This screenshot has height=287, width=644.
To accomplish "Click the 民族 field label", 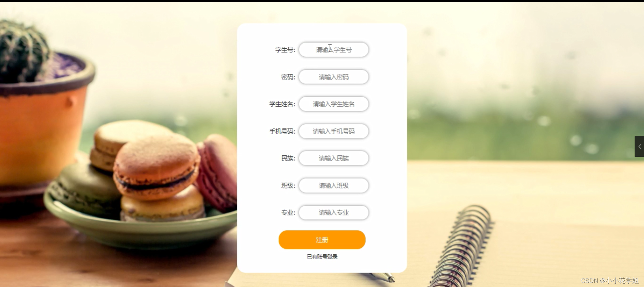I will click(288, 158).
